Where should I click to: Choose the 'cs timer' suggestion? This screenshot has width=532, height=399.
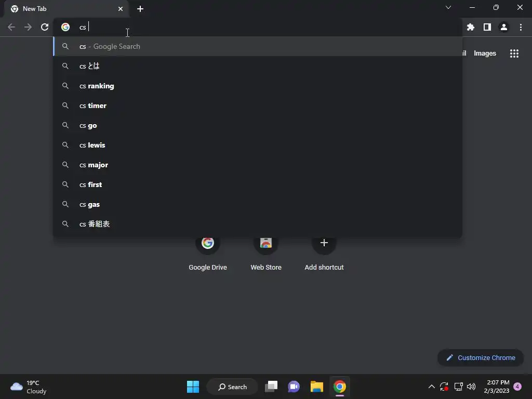tap(258, 105)
